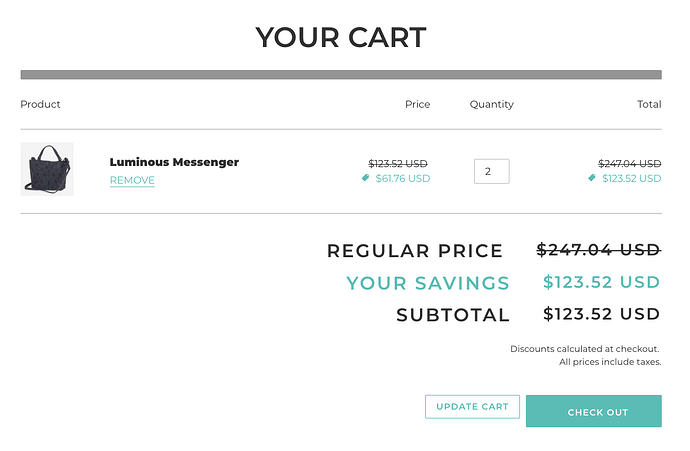The height and width of the screenshot is (451, 690).
Task: Remove Luminous Messenger from the cart
Action: pyautogui.click(x=132, y=181)
